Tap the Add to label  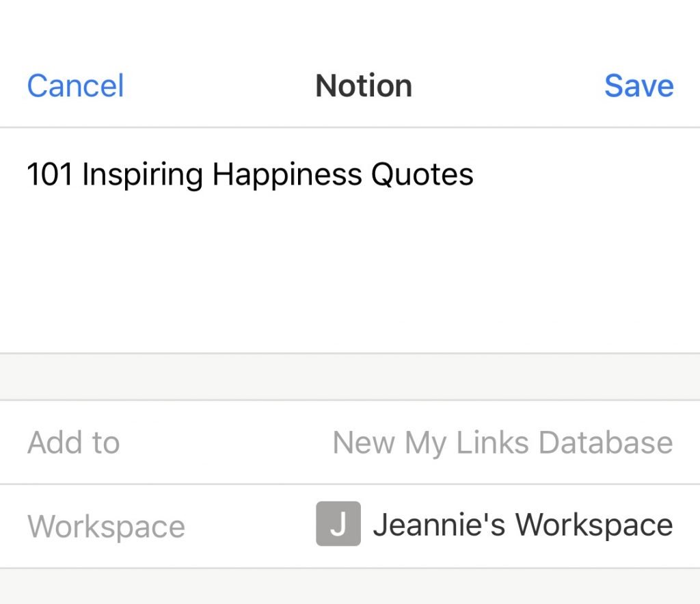pos(74,443)
